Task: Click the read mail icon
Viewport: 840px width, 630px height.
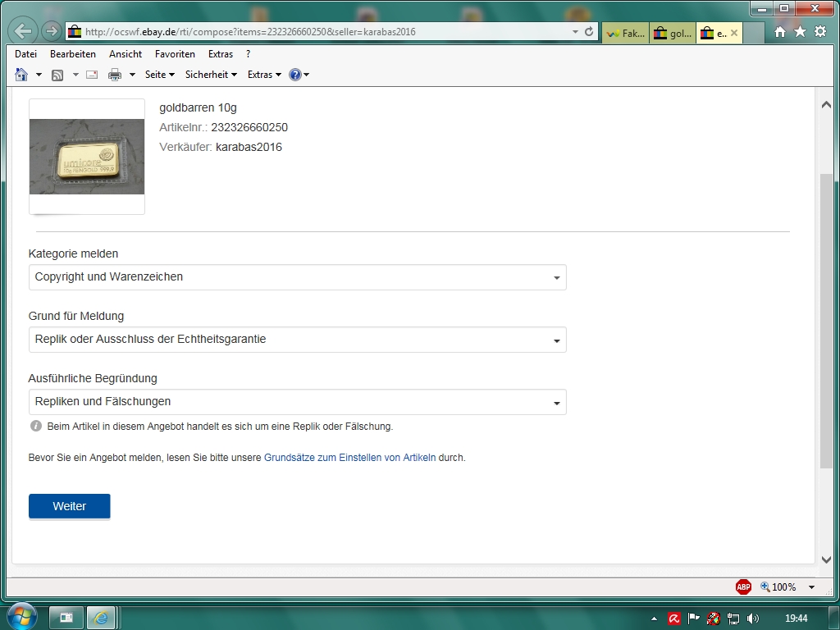Action: [x=92, y=75]
